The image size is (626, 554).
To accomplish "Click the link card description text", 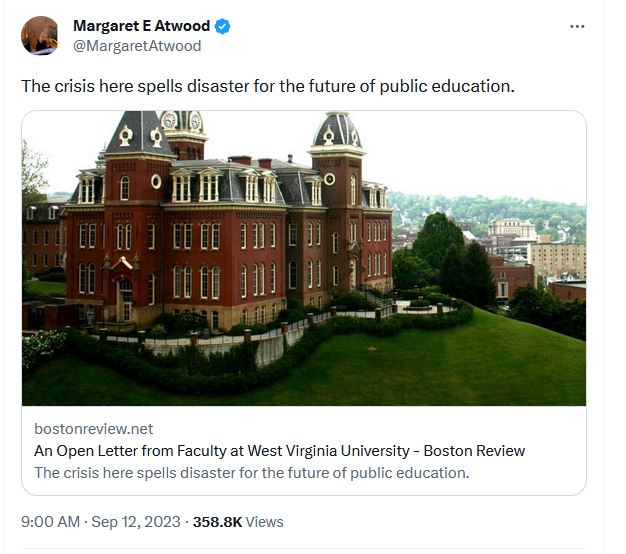I will coord(251,473).
